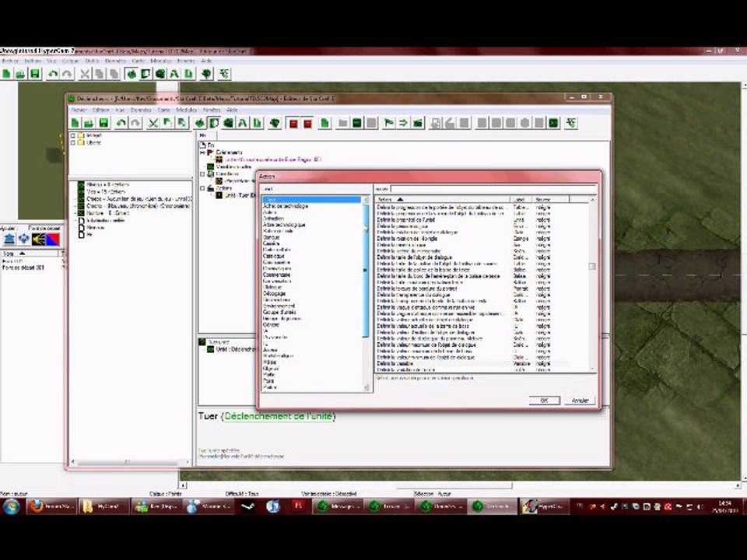Click New icon in trigger editor toolbar
This screenshot has width=747, height=560.
pos(75,123)
